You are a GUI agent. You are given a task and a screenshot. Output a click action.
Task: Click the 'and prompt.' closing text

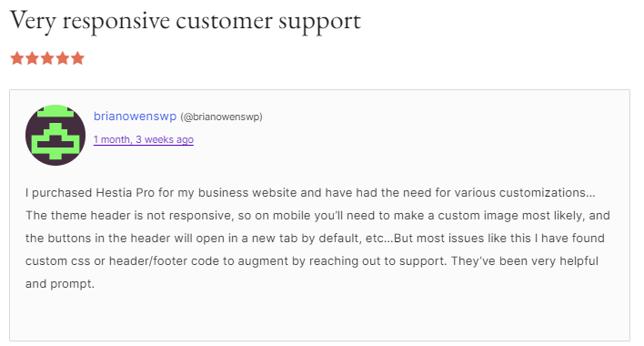[x=60, y=284]
